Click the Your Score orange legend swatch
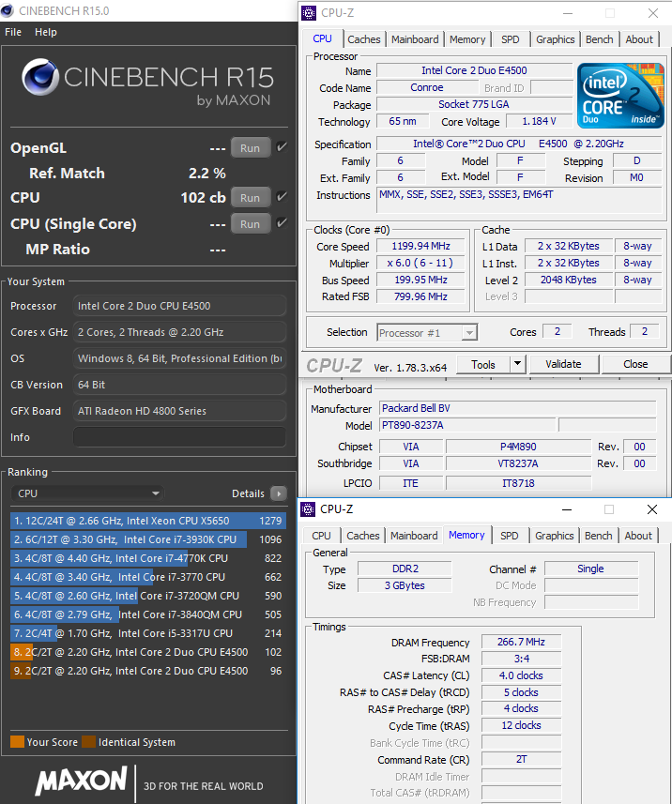This screenshot has height=804, width=672. [18, 741]
